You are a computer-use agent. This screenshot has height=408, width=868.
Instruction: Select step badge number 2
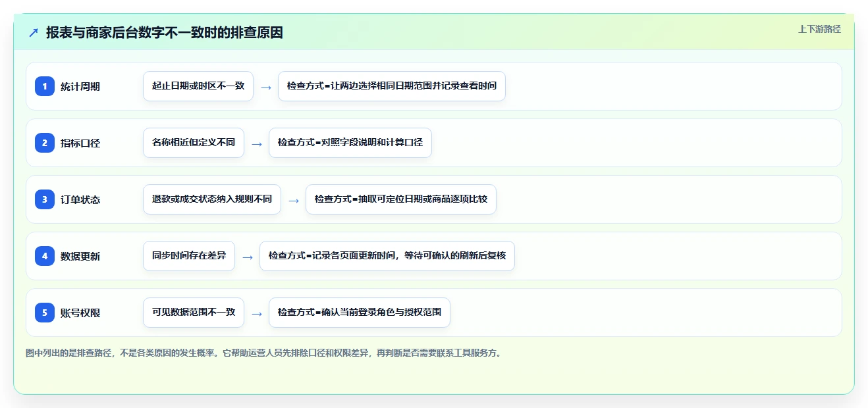tap(45, 142)
